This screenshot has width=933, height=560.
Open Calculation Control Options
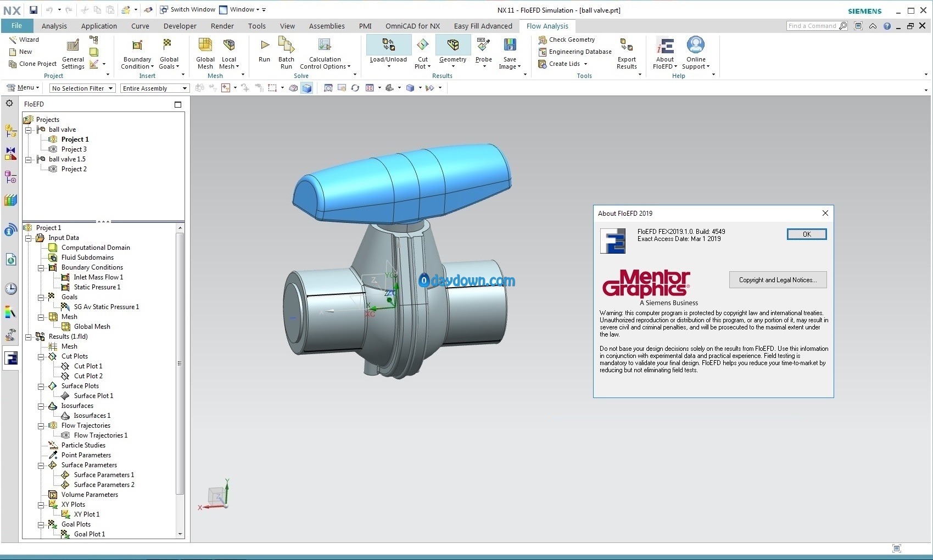325,53
